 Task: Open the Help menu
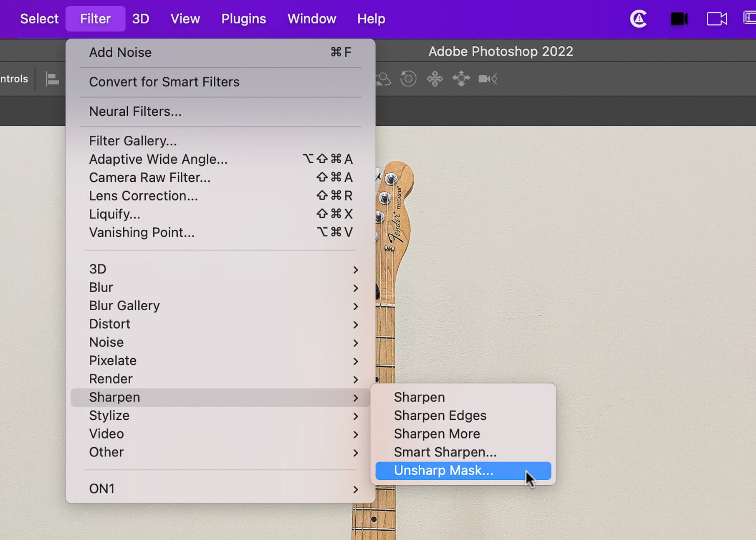(x=371, y=18)
